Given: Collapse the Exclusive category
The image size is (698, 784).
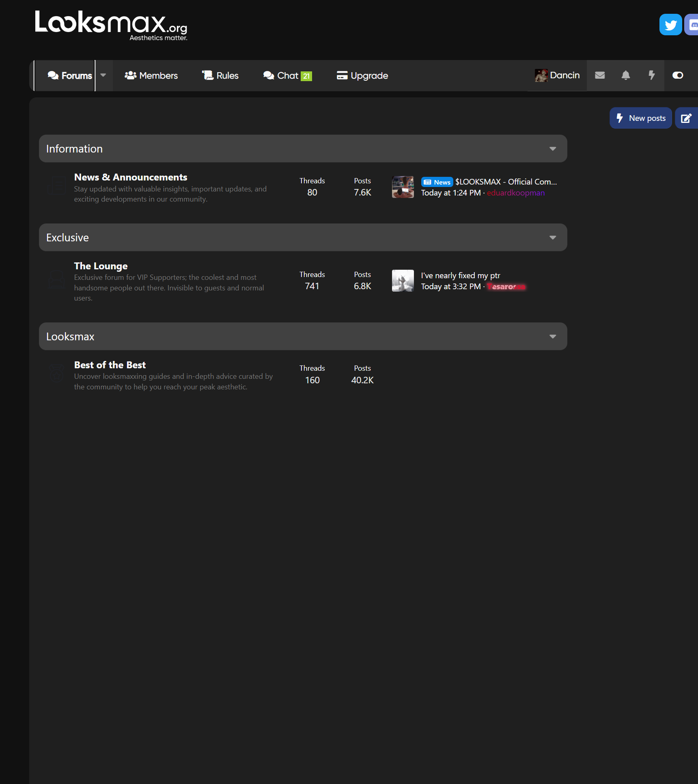Looking at the screenshot, I should click(x=553, y=238).
